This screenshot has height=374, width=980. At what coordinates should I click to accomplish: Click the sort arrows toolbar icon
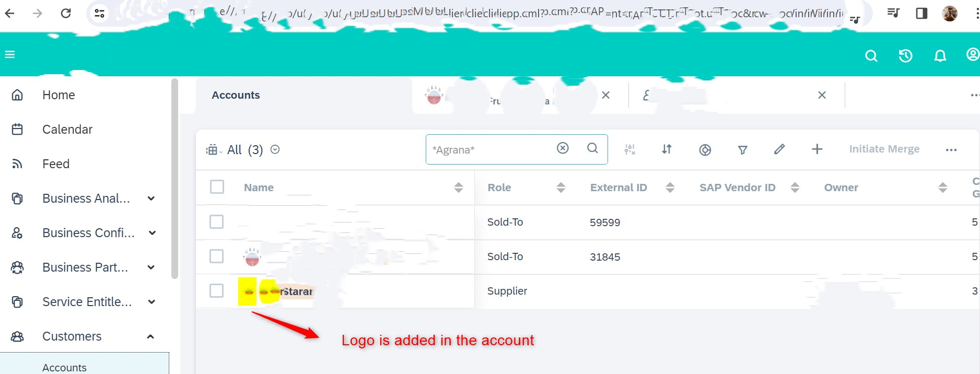click(x=667, y=149)
